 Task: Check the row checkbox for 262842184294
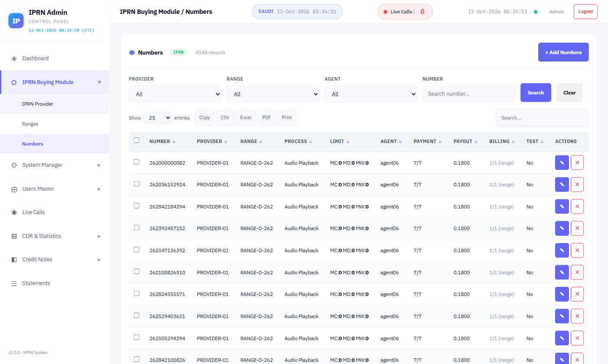(x=137, y=206)
